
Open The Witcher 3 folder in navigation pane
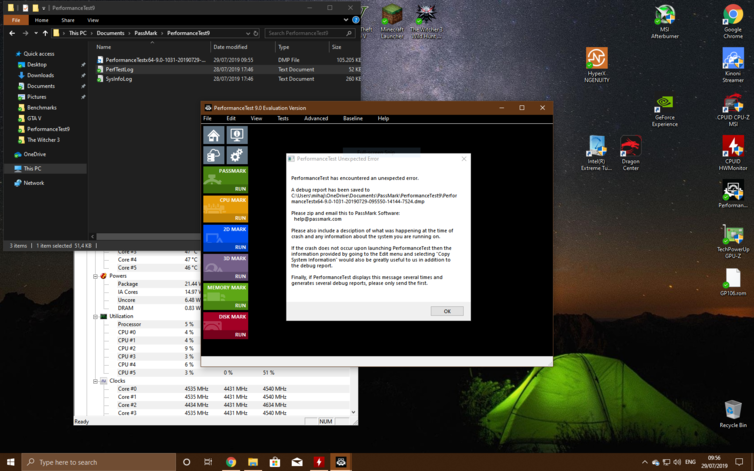click(43, 140)
